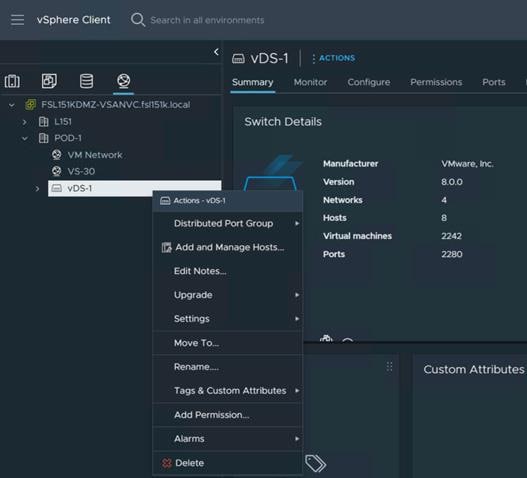Choose Distributed Port Group from the context menu
527x478 pixels.
point(228,223)
